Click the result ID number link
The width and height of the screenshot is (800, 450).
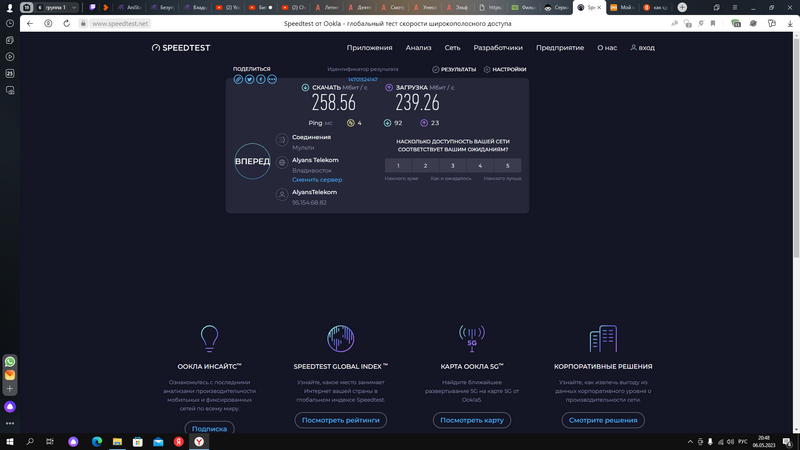[362, 80]
